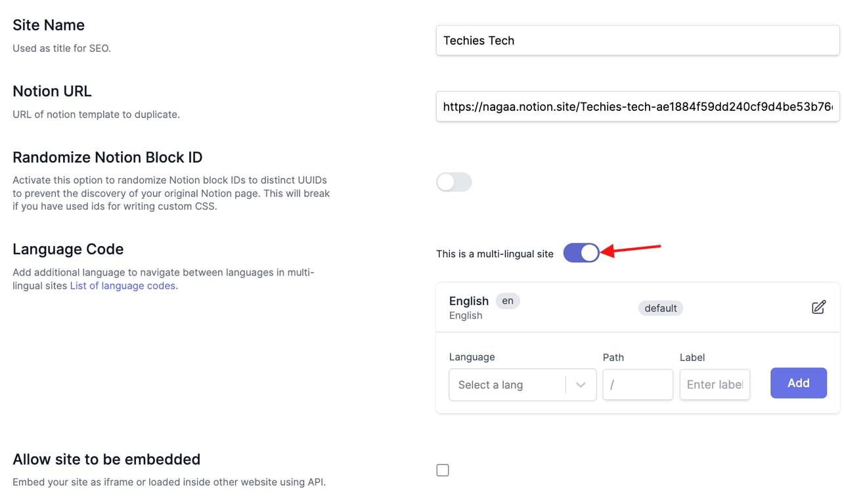Click the Enter label input field
This screenshot has width=844, height=504.
pyautogui.click(x=714, y=385)
